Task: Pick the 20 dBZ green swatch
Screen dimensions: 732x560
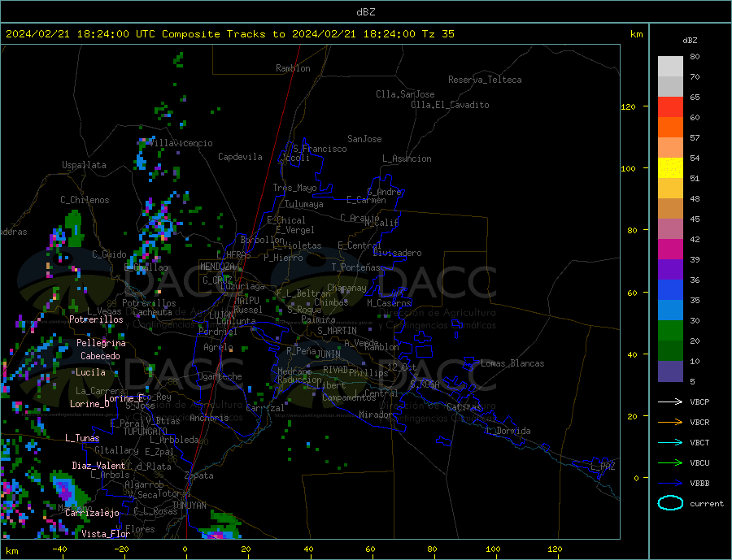Action: [x=670, y=331]
